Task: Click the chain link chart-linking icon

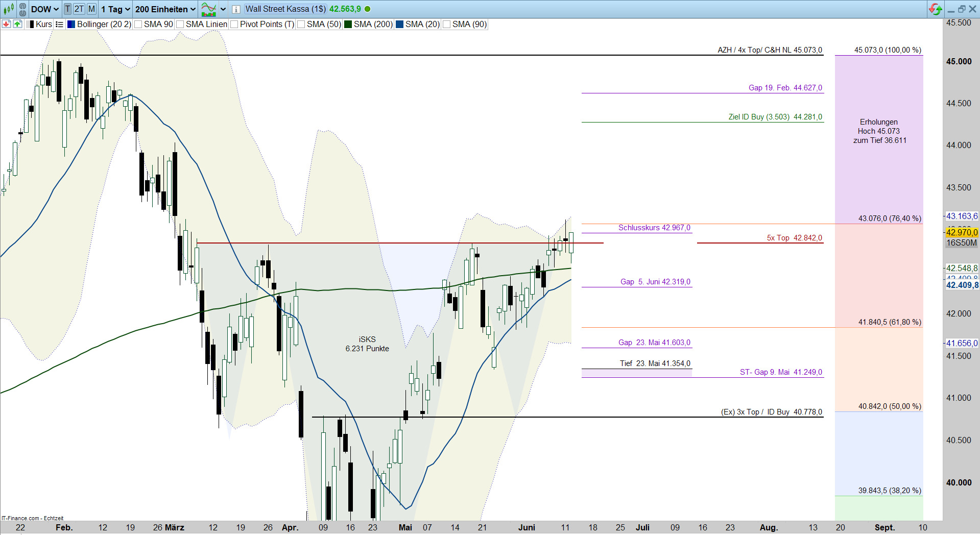Action: tap(22, 9)
